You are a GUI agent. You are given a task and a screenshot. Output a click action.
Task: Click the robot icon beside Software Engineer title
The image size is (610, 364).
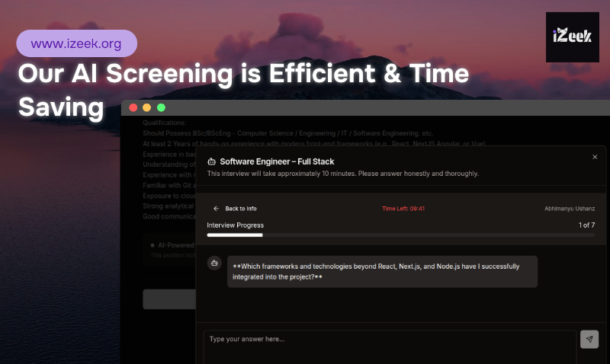pos(212,161)
